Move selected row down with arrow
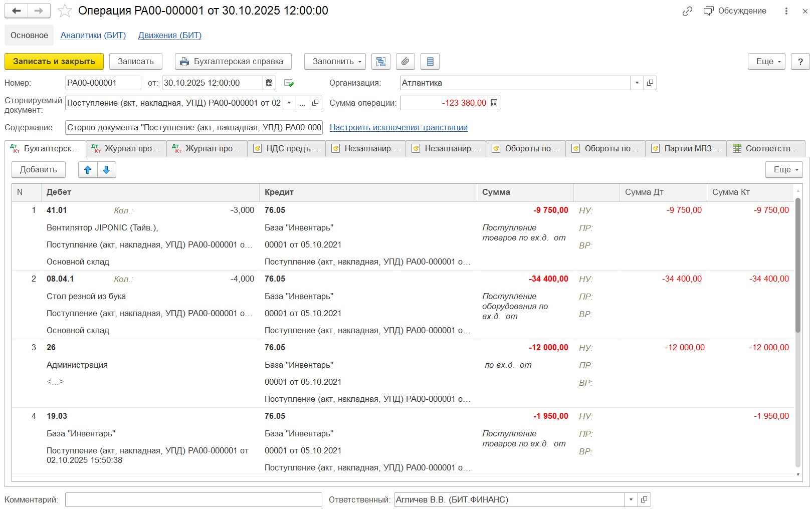This screenshot has height=511, width=812. [x=106, y=170]
